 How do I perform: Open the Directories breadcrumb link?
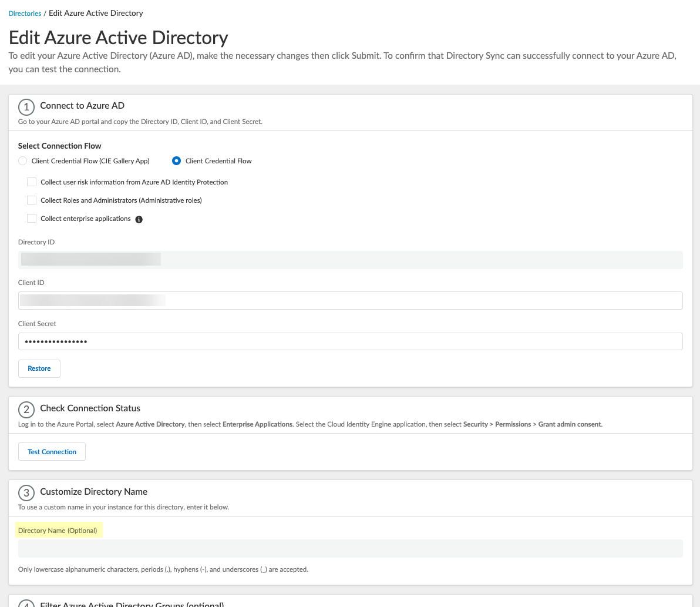(x=24, y=13)
